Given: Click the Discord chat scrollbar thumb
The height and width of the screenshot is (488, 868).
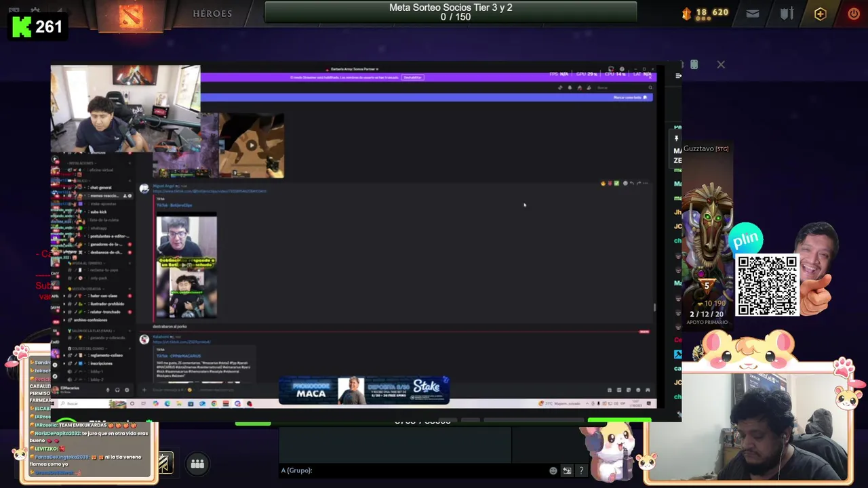Looking at the screenshot, I should tap(654, 307).
